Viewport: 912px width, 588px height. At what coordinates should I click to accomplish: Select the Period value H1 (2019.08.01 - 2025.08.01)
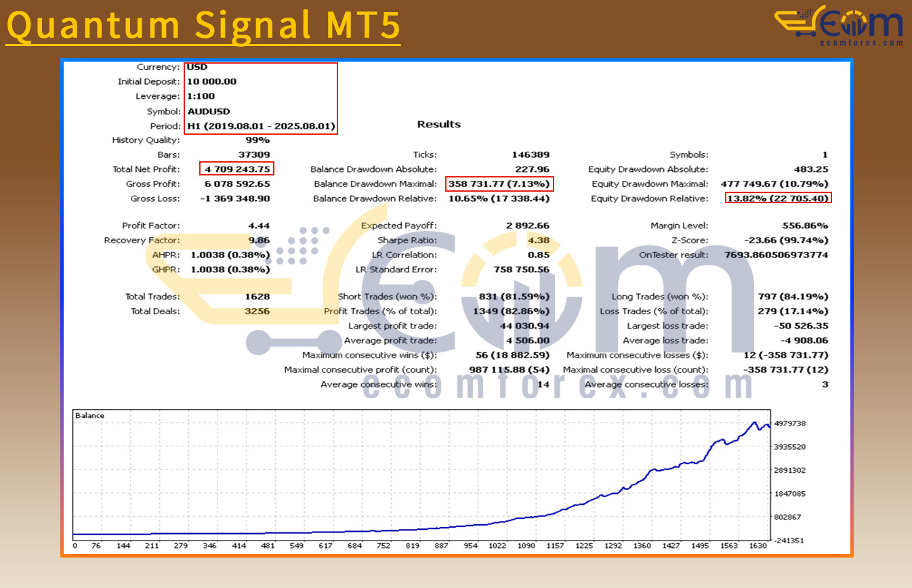(261, 126)
